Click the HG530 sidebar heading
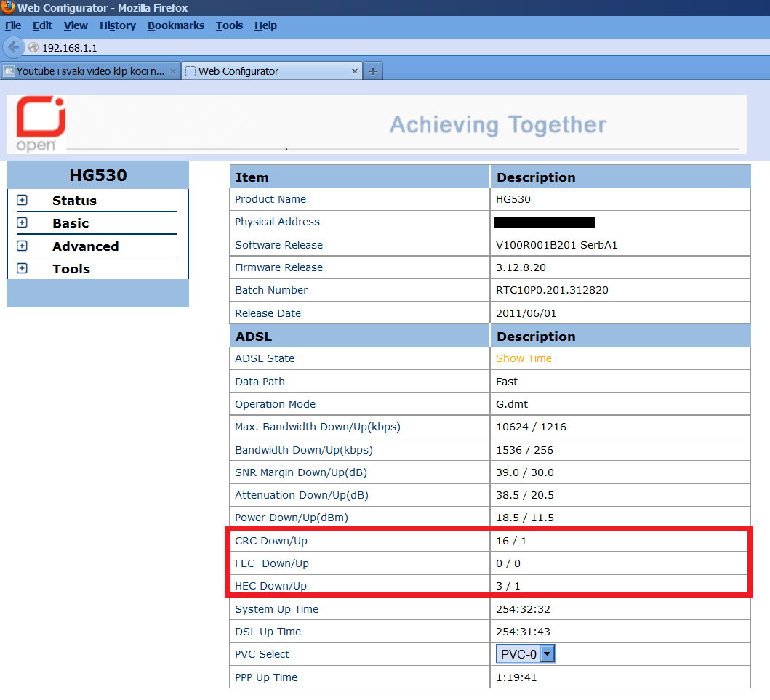The image size is (770, 700). coord(98,175)
